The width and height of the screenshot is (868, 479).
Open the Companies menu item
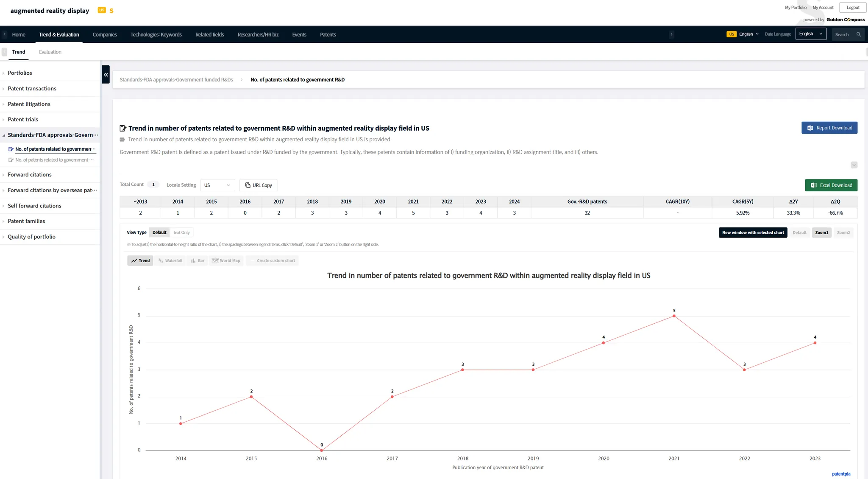[105, 34]
